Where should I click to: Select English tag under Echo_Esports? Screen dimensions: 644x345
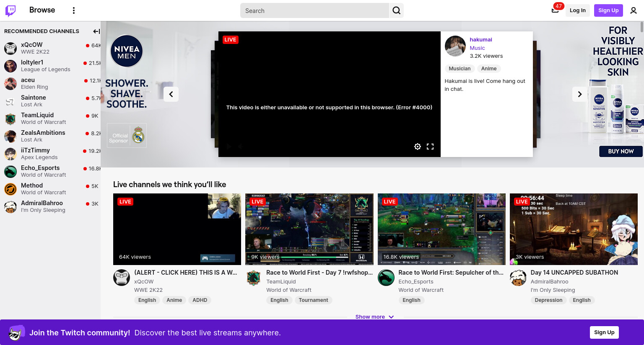[411, 300]
